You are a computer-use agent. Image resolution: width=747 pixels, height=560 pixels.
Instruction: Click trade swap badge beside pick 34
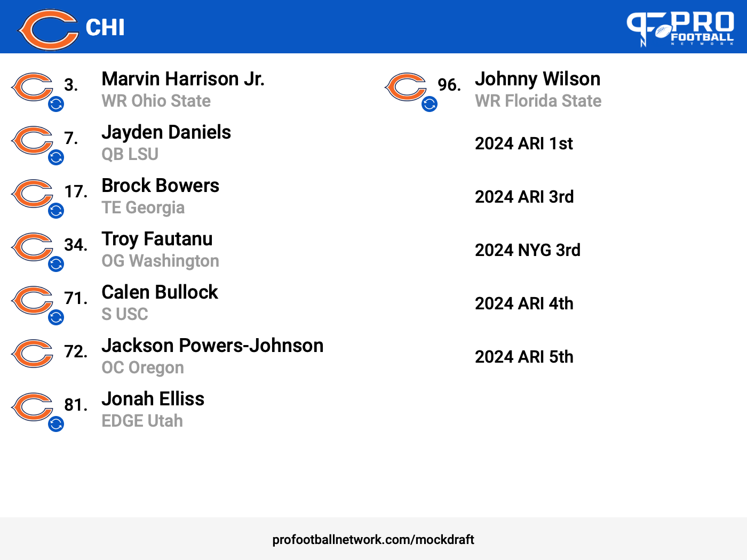click(56, 264)
